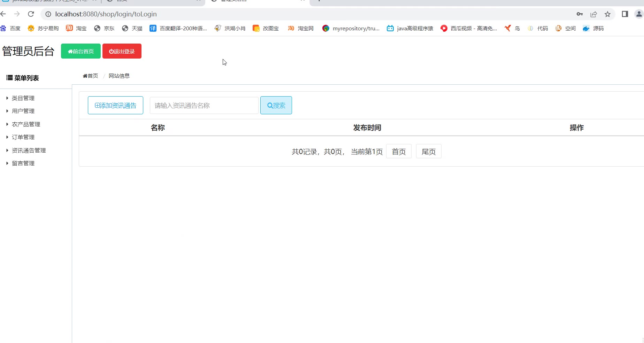The width and height of the screenshot is (644, 343).
Task: Click 网站信息 breadcrumb
Action: click(119, 76)
